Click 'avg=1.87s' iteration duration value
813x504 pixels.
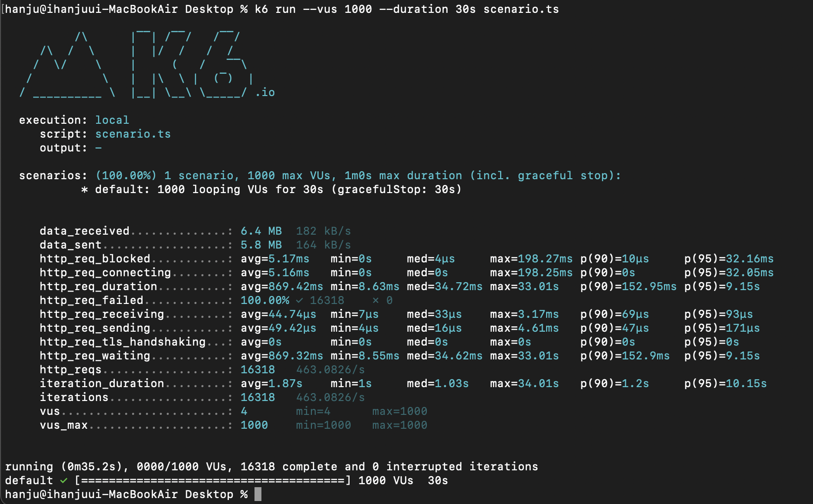pos(271,384)
